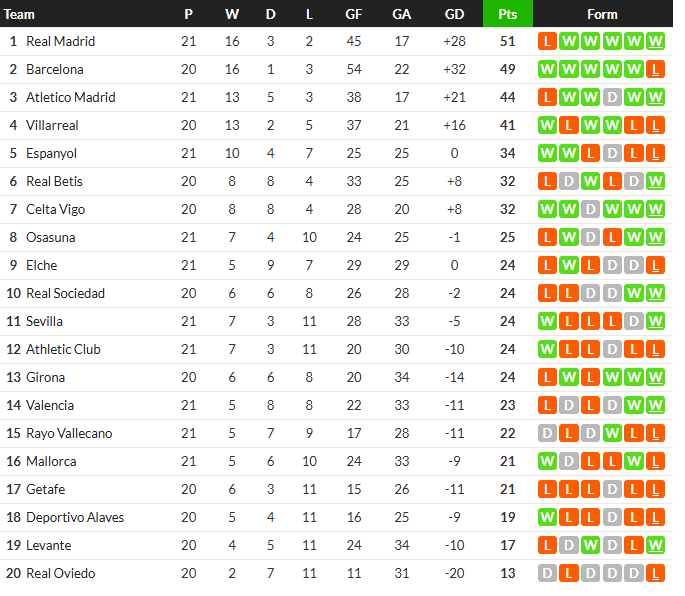Screen dimensions: 685x596
Task: Sort table by the GD column header
Action: [x=454, y=14]
